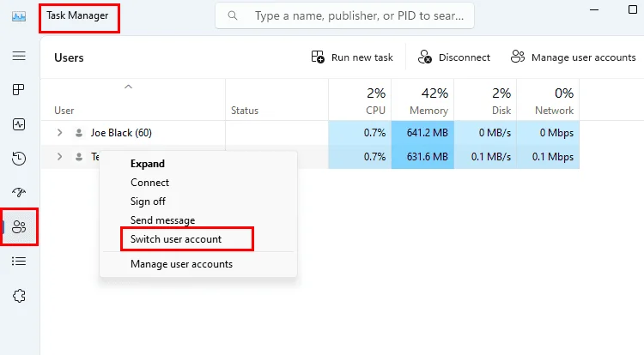This screenshot has width=644, height=355.
Task: Open the Processes page in sidebar
Action: click(19, 90)
